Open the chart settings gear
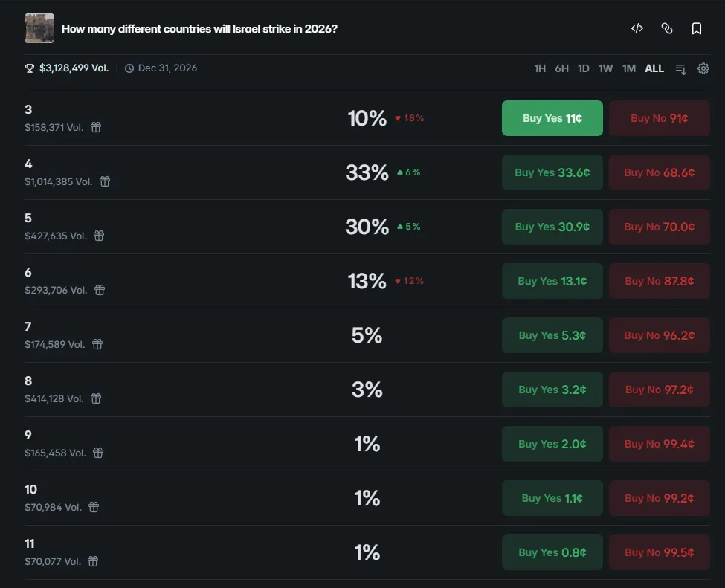The width and height of the screenshot is (725, 588). click(x=703, y=68)
